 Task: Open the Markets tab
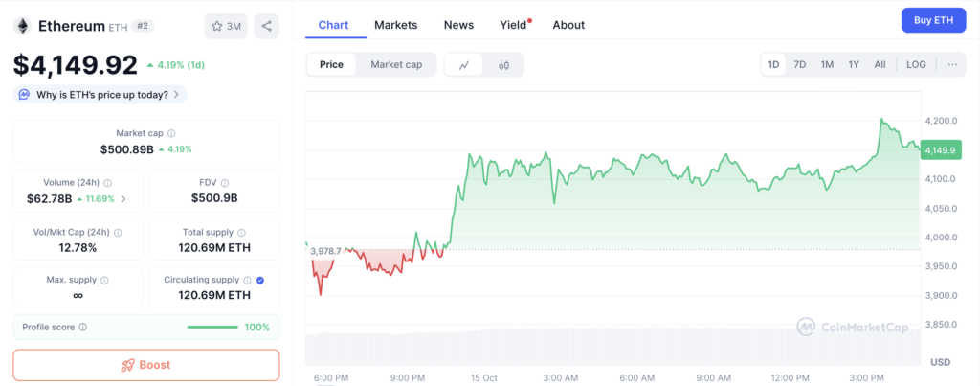[x=395, y=25]
